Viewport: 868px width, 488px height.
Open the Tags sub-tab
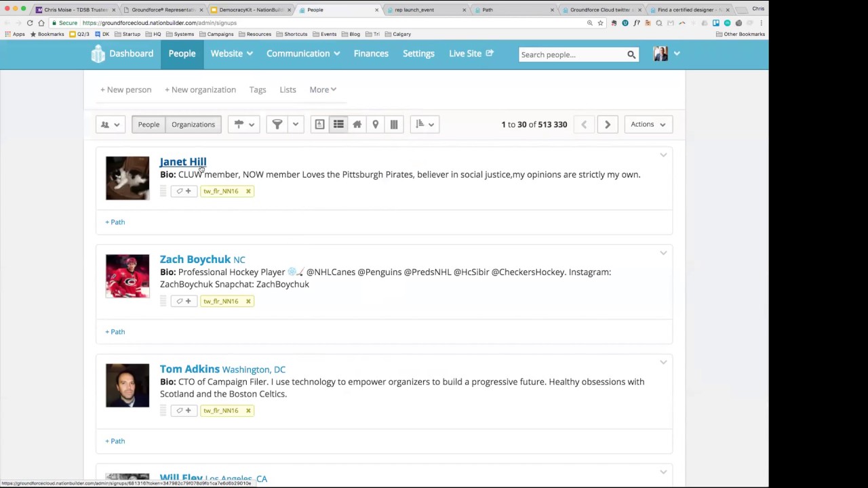(x=258, y=89)
